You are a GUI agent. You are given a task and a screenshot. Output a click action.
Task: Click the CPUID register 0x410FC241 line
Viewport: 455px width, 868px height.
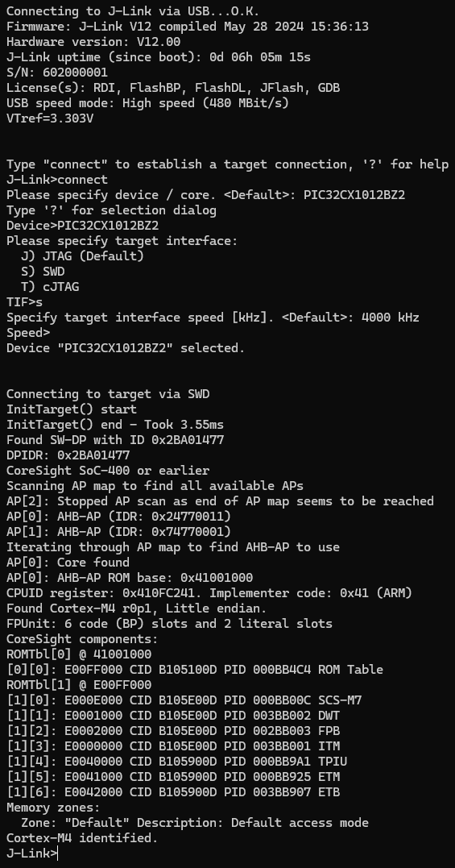coord(209,593)
